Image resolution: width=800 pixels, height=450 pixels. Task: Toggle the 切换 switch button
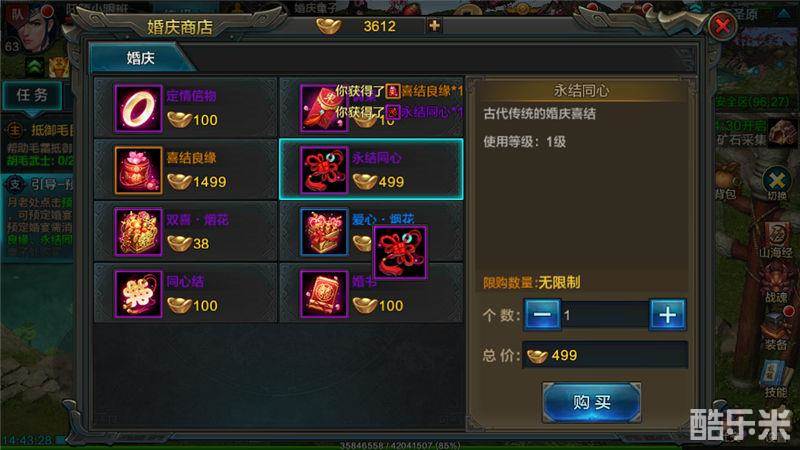pos(777,184)
